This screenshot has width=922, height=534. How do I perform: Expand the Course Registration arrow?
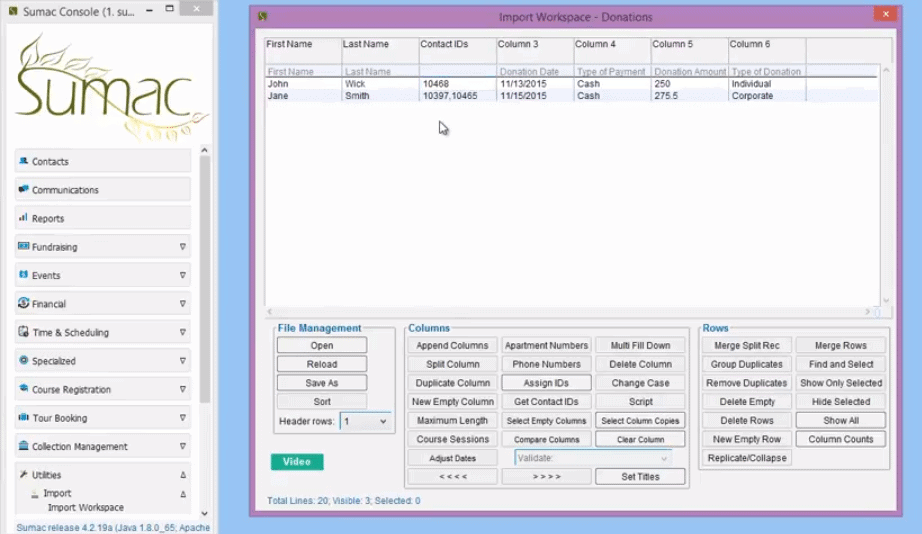(x=182, y=389)
